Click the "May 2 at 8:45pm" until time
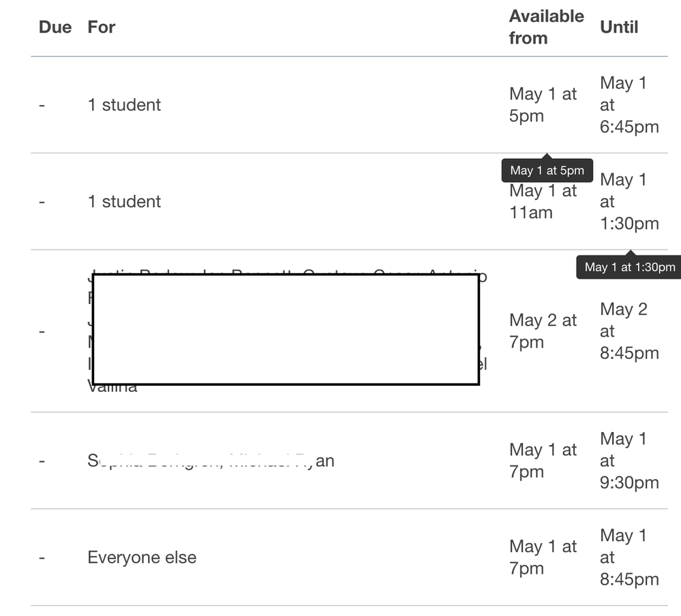 629,331
